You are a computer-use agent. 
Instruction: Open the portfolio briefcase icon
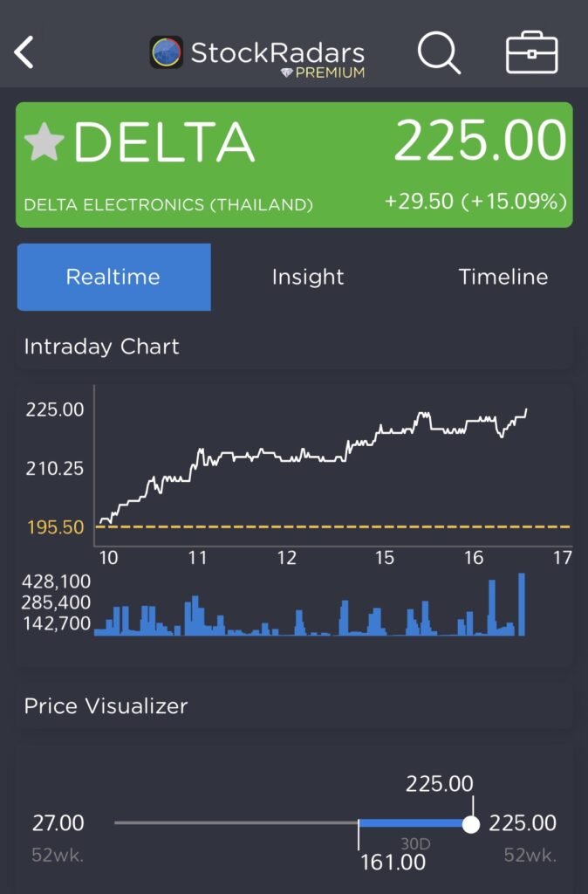coord(531,52)
